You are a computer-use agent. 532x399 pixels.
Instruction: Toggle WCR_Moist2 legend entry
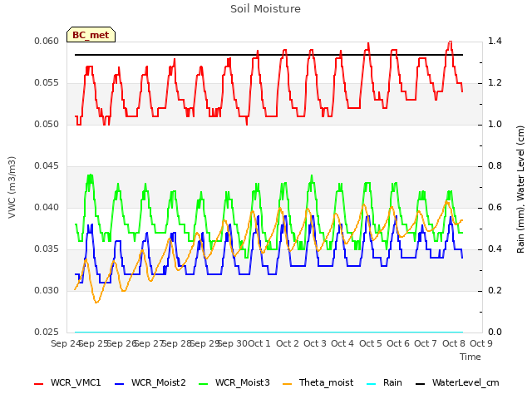pos(150,382)
